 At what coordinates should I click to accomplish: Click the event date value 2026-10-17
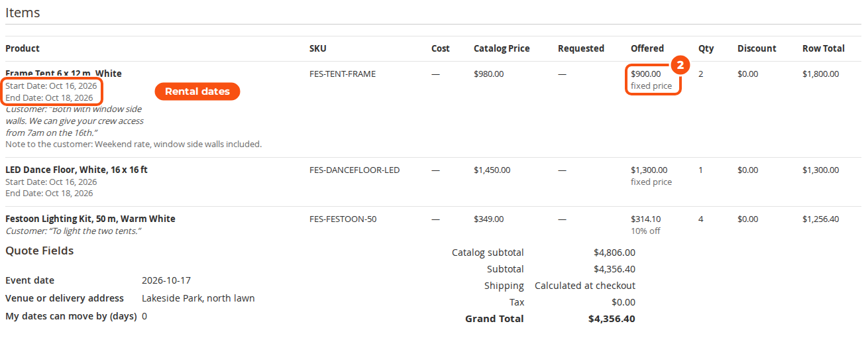coord(166,280)
